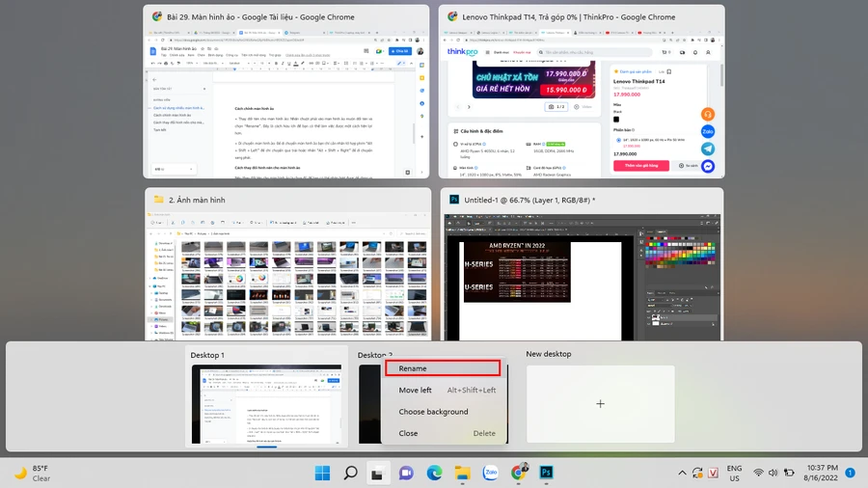Open the ENG US language switcher
This screenshot has width=868, height=488.
734,474
